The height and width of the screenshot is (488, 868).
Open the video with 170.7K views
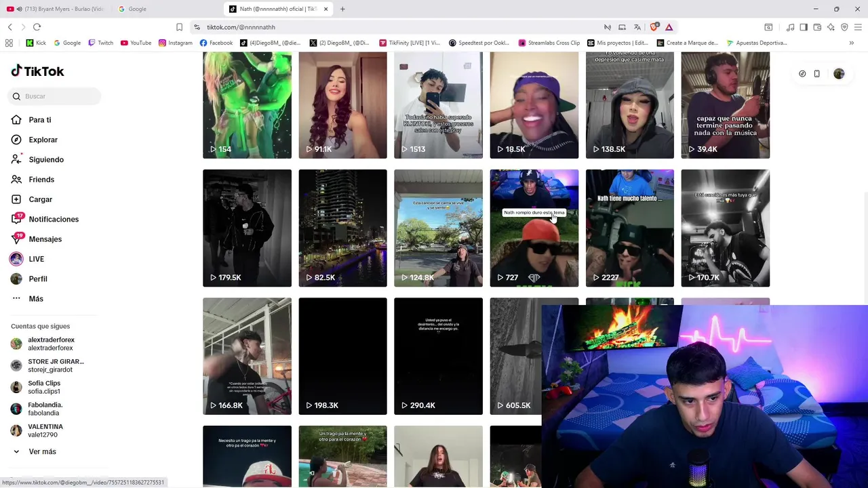(x=725, y=228)
